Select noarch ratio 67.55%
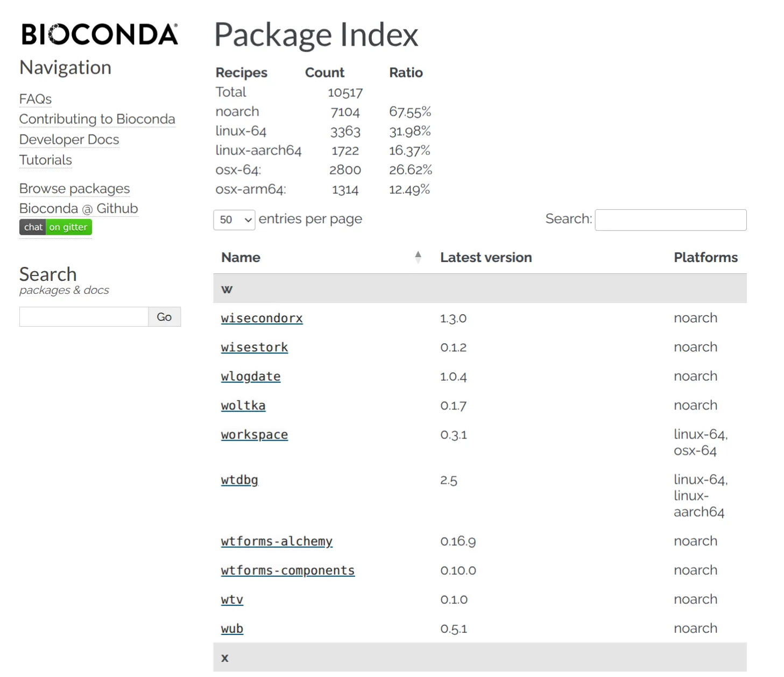Viewport: 784px width, 677px height. pyautogui.click(x=410, y=112)
